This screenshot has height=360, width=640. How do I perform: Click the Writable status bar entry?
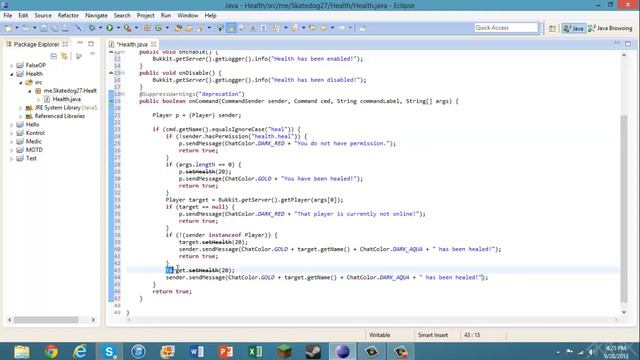(x=380, y=335)
